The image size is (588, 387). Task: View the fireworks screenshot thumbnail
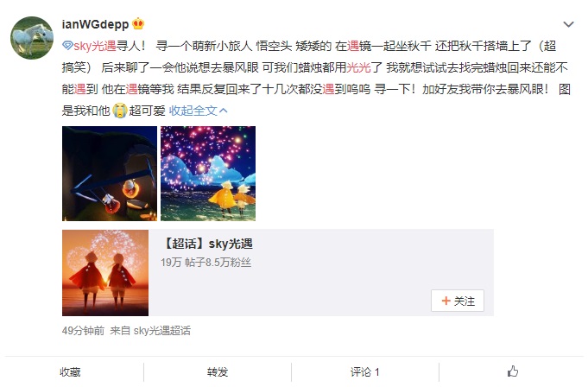208,174
